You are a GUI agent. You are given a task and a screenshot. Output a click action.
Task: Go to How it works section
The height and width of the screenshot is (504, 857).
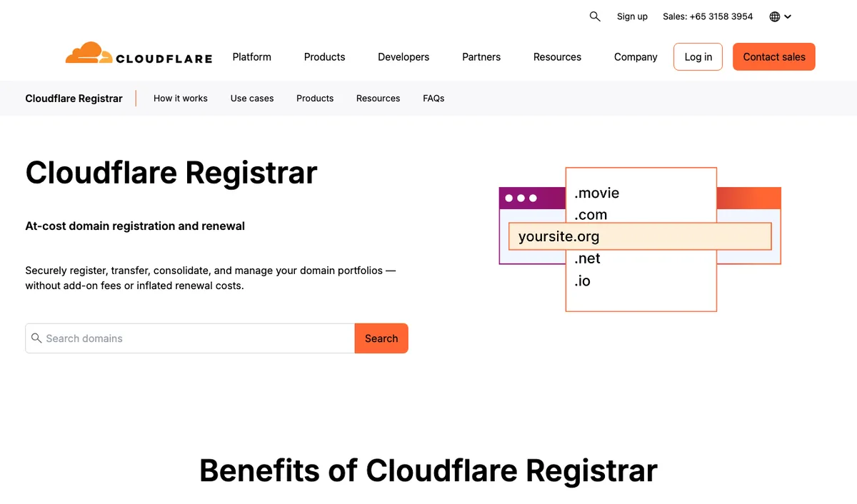pos(181,99)
